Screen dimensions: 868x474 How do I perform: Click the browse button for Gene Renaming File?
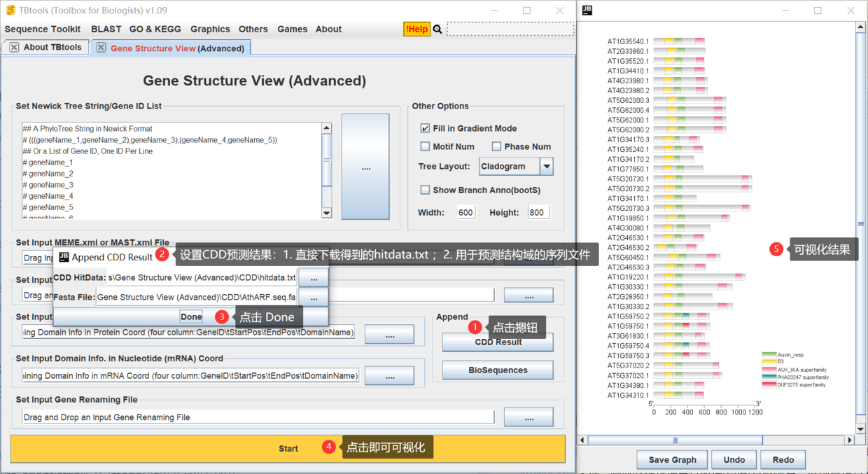tap(528, 417)
